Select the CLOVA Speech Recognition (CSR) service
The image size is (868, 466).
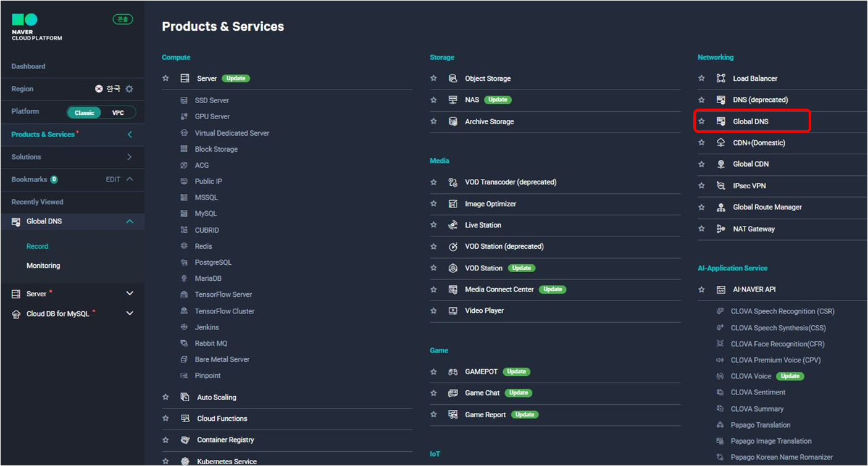tap(783, 310)
